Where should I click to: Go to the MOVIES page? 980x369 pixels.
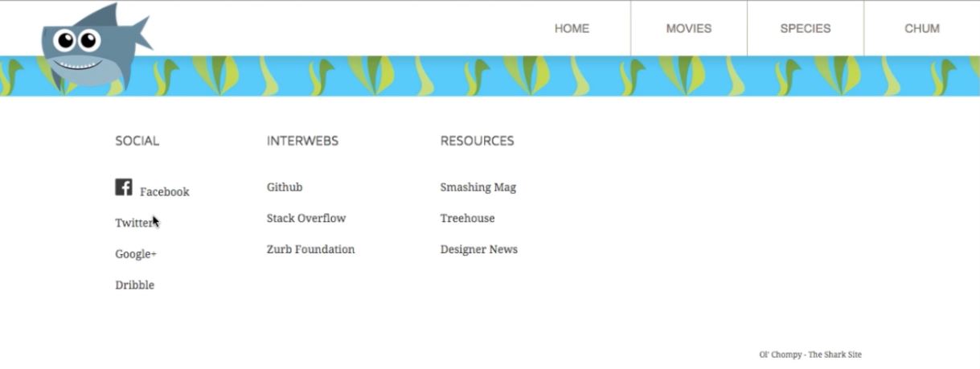click(688, 28)
